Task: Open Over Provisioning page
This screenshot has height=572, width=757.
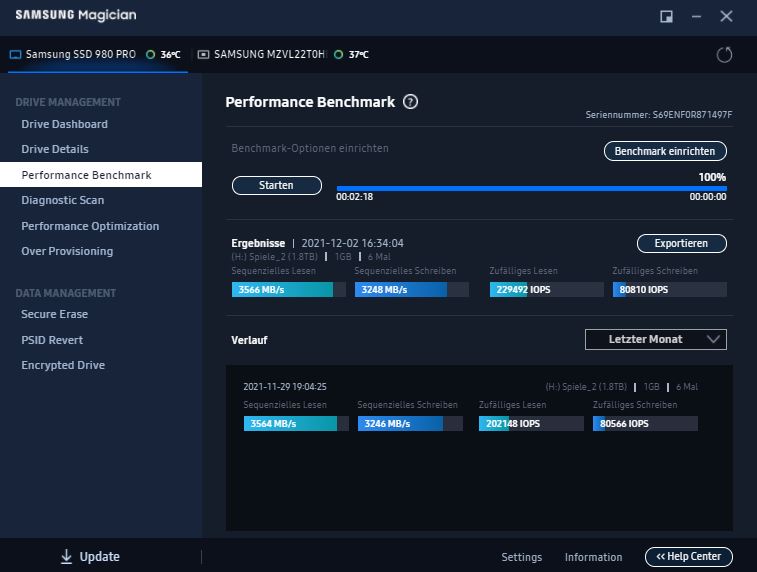Action: pos(67,251)
